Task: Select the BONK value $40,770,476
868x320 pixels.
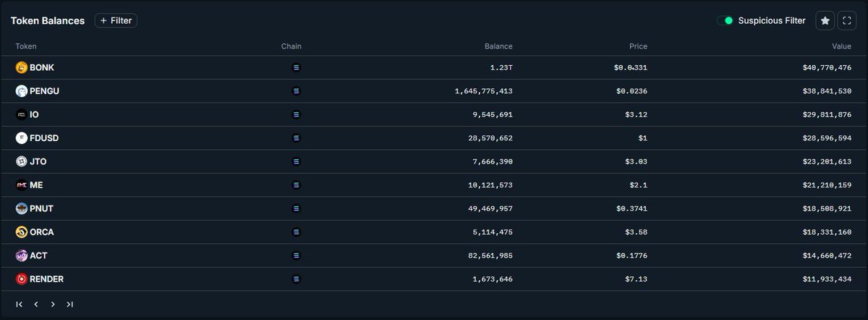Action: point(827,67)
